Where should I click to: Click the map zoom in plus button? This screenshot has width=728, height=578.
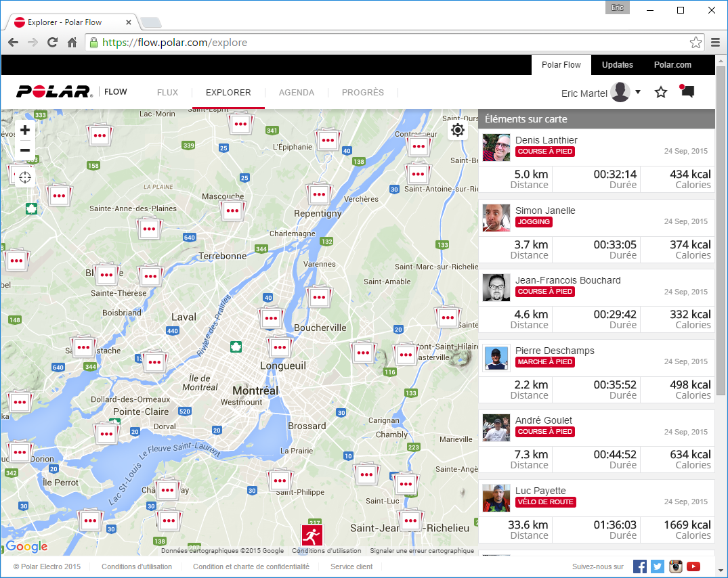[x=25, y=130]
